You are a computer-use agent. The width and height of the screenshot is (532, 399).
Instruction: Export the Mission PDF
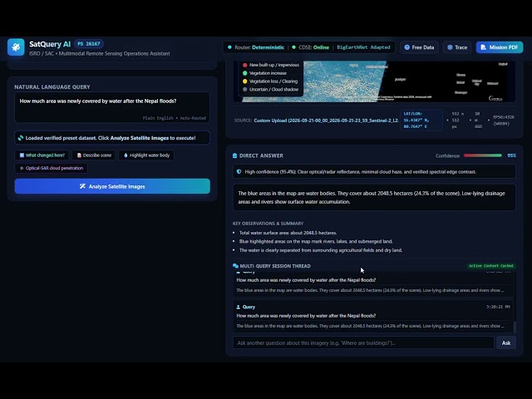tap(499, 47)
